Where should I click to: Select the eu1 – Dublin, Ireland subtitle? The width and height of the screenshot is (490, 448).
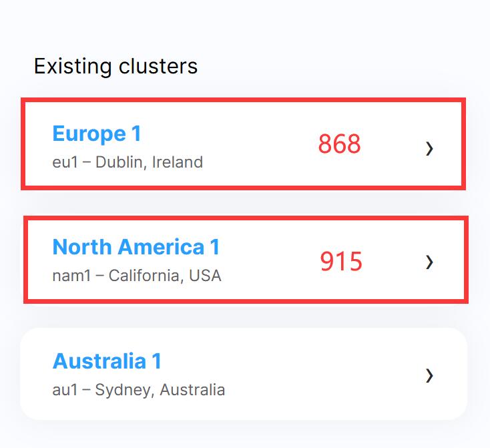[x=128, y=162]
